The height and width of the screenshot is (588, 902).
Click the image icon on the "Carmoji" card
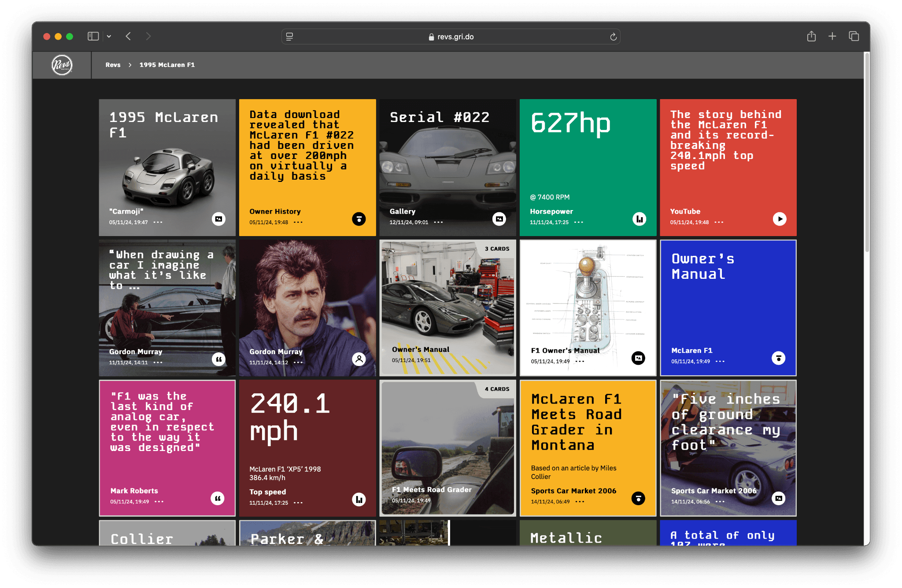tap(218, 219)
